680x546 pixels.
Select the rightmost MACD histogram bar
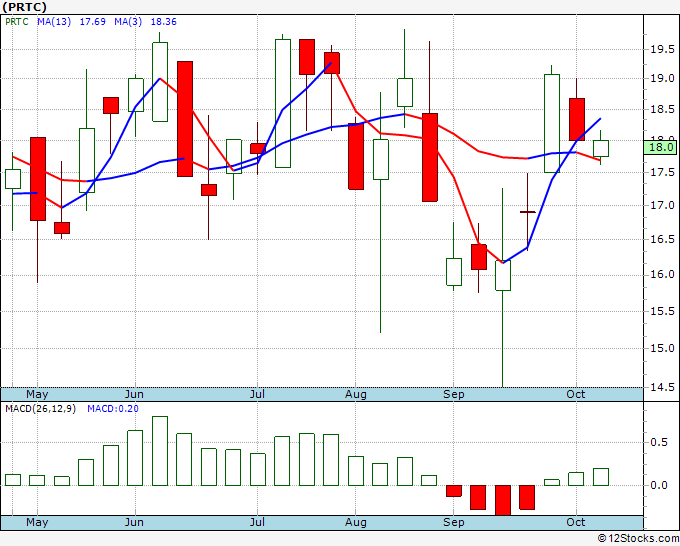[x=601, y=477]
